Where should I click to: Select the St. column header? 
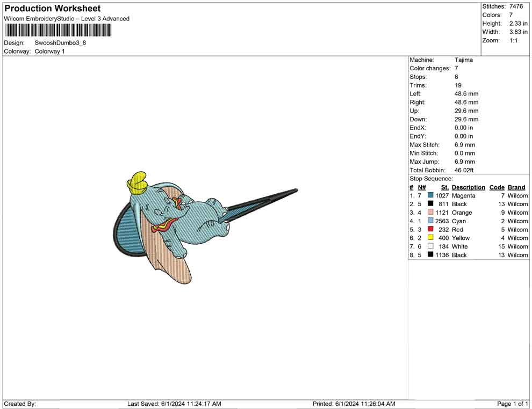click(x=445, y=187)
